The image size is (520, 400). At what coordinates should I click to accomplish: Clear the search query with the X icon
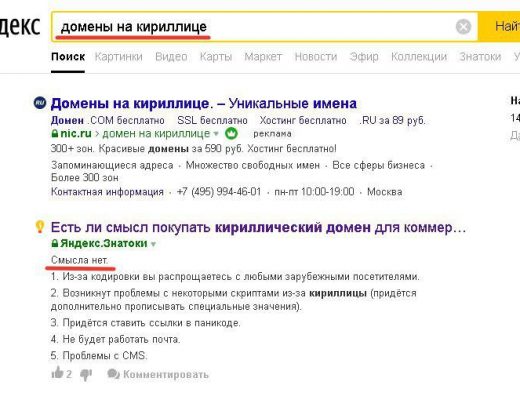tap(463, 27)
